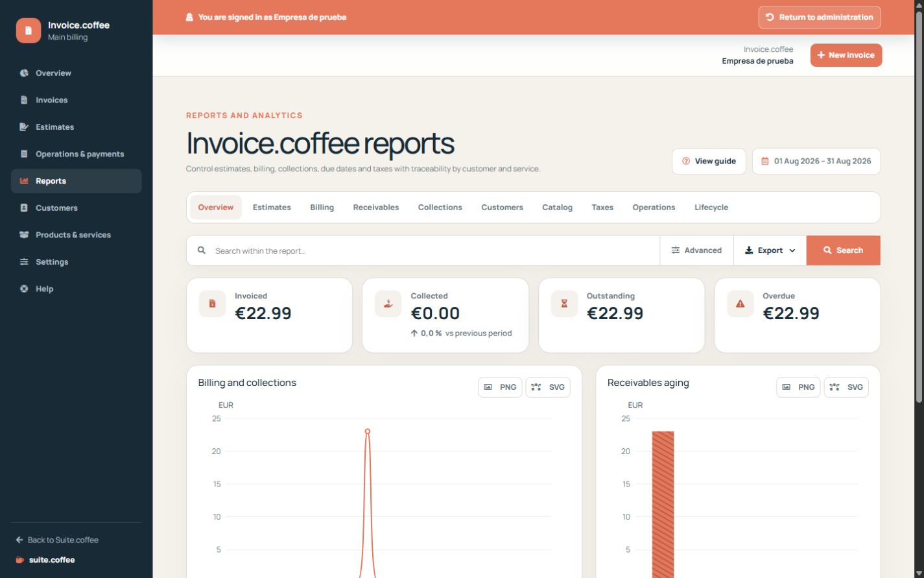Click the Customers contact icon in sidebar
Image resolution: width=924 pixels, height=578 pixels.
point(24,208)
